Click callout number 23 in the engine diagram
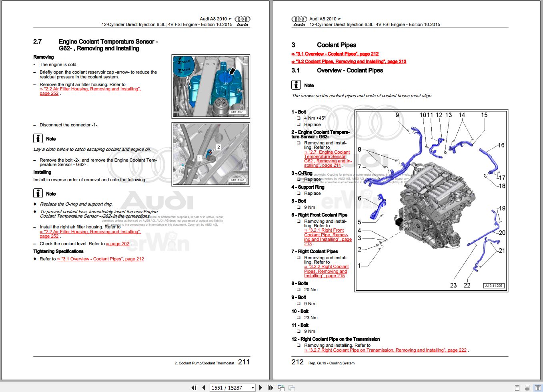Viewport: 543px width, 392px height. (x=453, y=285)
